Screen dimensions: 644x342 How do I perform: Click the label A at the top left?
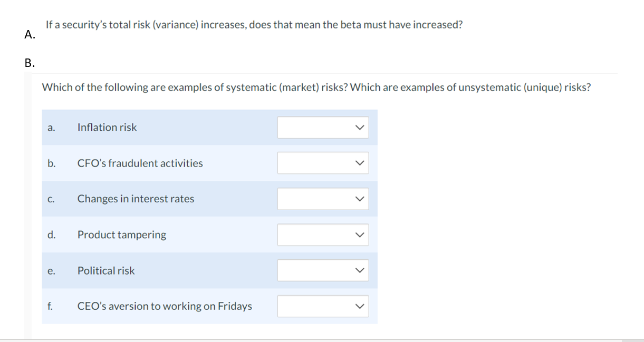click(29, 35)
